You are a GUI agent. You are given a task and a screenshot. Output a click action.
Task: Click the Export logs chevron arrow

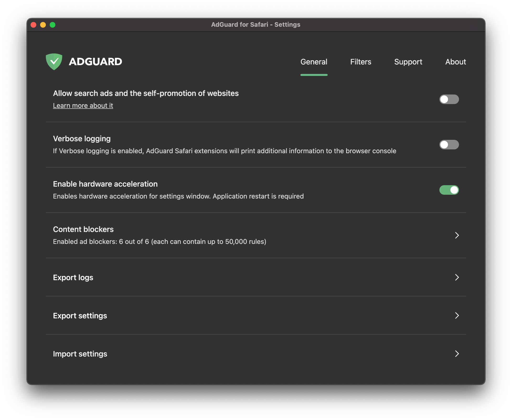click(x=457, y=277)
